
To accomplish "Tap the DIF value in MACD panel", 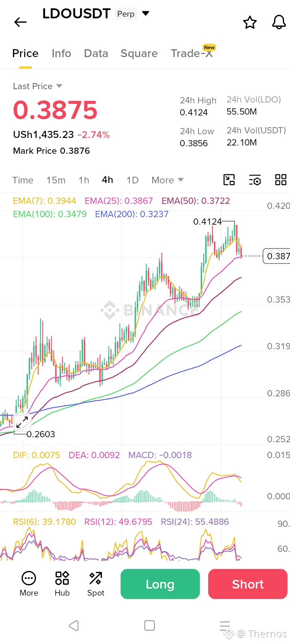I will click(x=36, y=455).
